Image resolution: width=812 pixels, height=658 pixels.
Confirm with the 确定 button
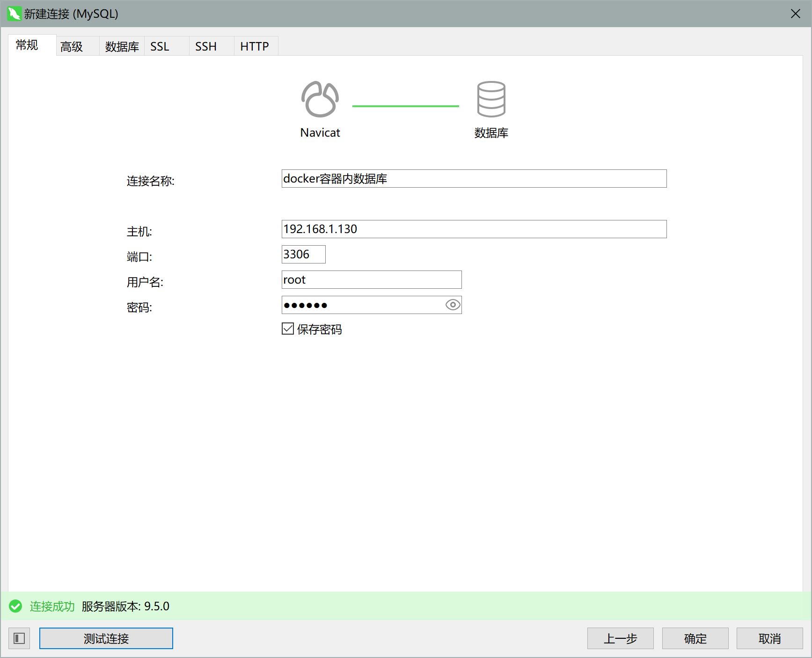pyautogui.click(x=695, y=638)
